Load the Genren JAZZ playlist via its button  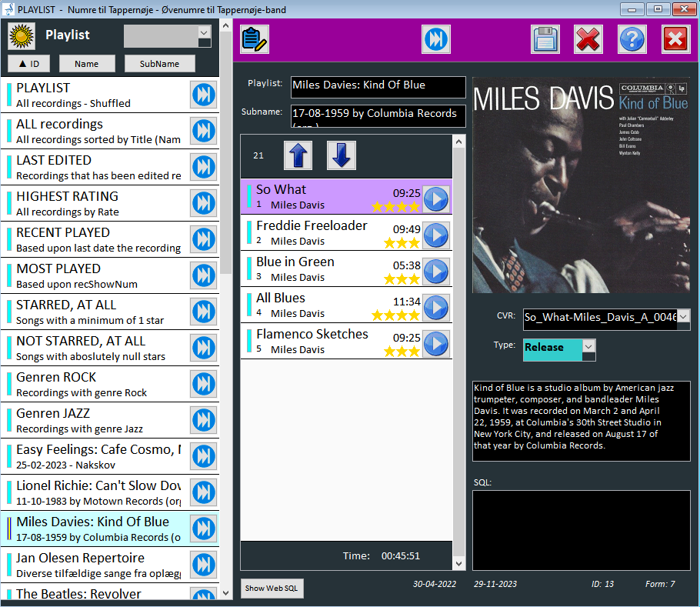tap(204, 421)
